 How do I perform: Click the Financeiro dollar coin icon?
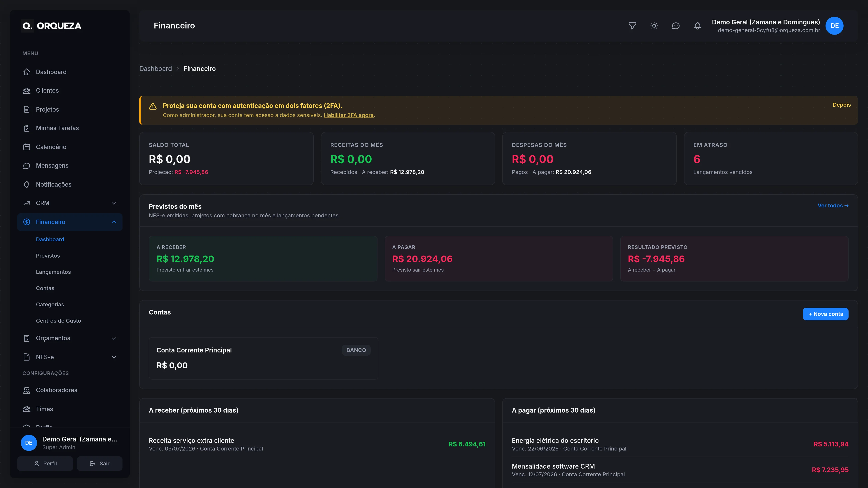[x=27, y=222]
